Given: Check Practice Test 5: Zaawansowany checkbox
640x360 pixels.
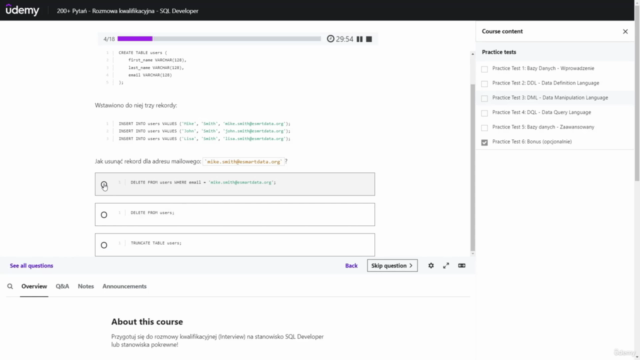Looking at the screenshot, I should [484, 128].
